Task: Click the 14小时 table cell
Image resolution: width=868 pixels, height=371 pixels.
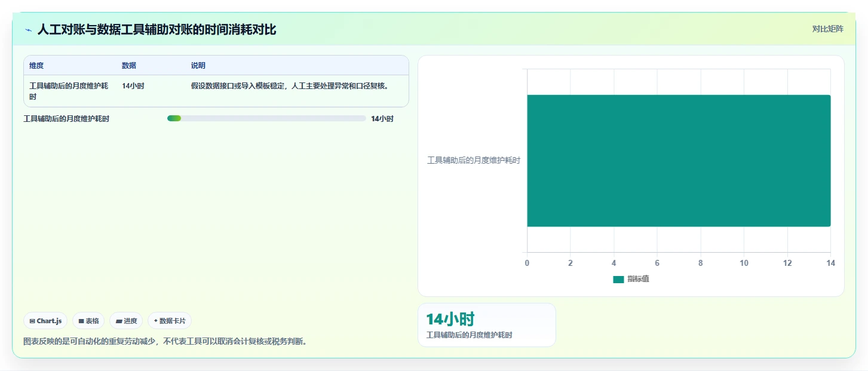Action: (133, 86)
